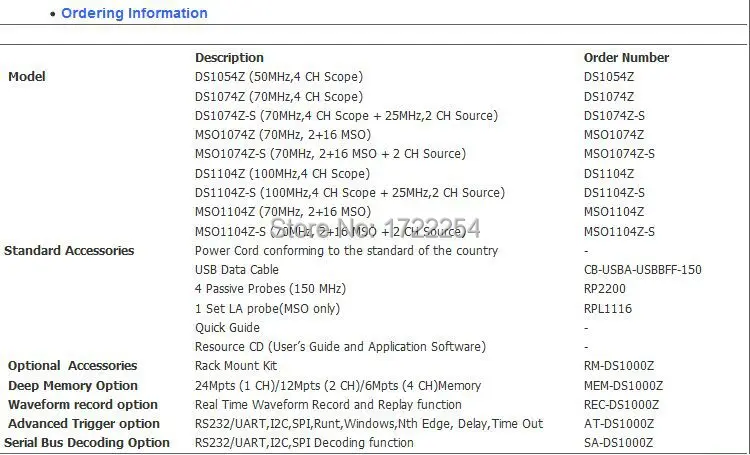Click the Waveform record option label
750x455 pixels.
click(83, 405)
